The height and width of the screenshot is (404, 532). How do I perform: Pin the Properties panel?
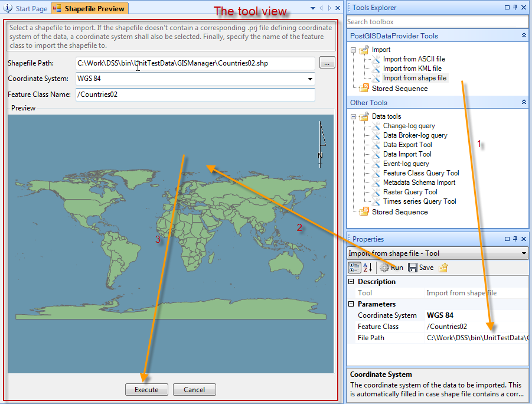(515, 239)
